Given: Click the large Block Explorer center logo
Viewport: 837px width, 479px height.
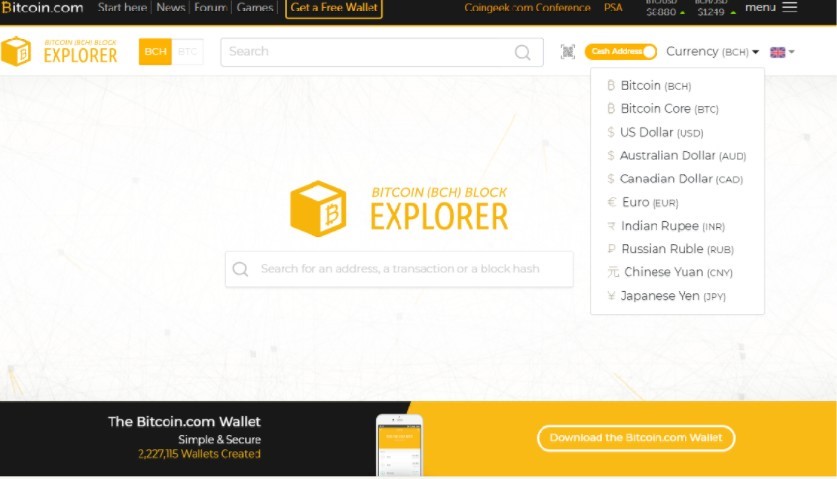Looking at the screenshot, I should 399,209.
